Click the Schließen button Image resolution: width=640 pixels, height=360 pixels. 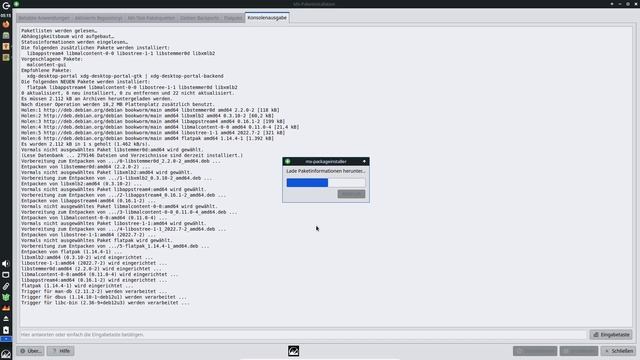[619, 351]
